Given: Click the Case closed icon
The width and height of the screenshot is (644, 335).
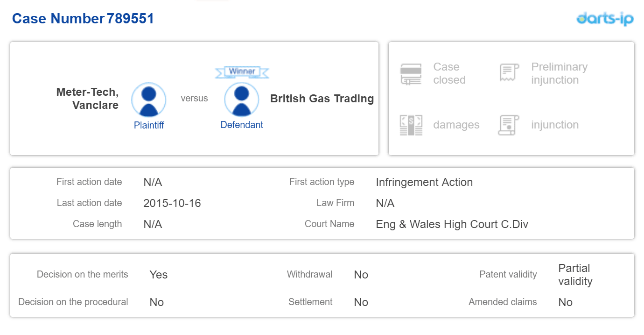Looking at the screenshot, I should click(411, 74).
